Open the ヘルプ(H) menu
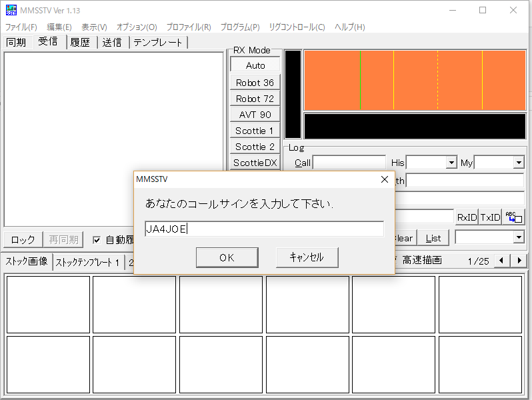 pos(350,27)
